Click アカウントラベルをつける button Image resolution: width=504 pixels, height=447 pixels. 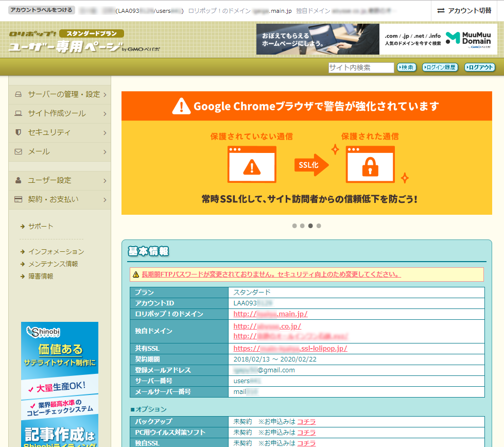click(42, 10)
